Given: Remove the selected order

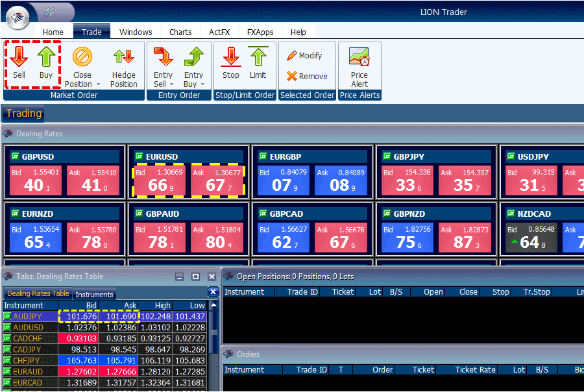Looking at the screenshot, I should 308,77.
